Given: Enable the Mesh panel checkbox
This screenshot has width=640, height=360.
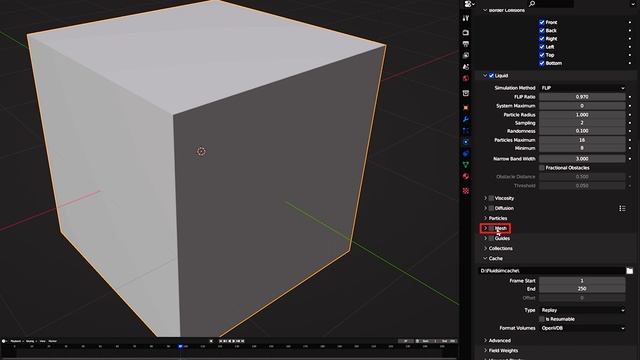Looking at the screenshot, I should [491, 228].
